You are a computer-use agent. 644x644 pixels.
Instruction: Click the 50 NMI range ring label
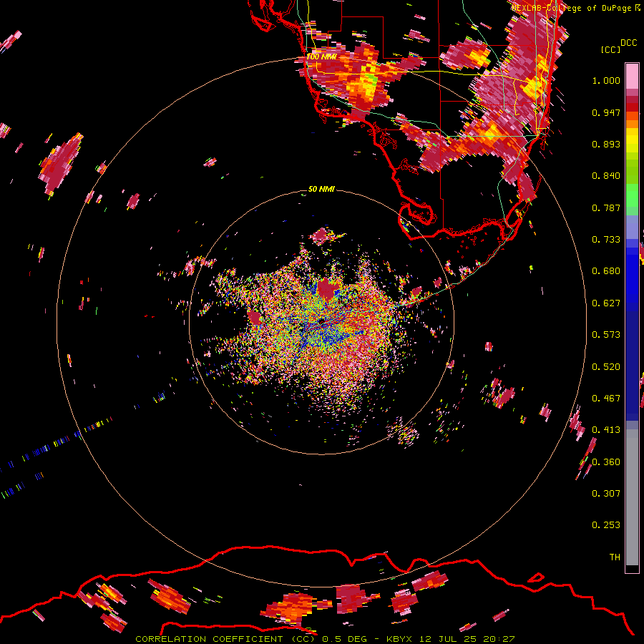321,189
